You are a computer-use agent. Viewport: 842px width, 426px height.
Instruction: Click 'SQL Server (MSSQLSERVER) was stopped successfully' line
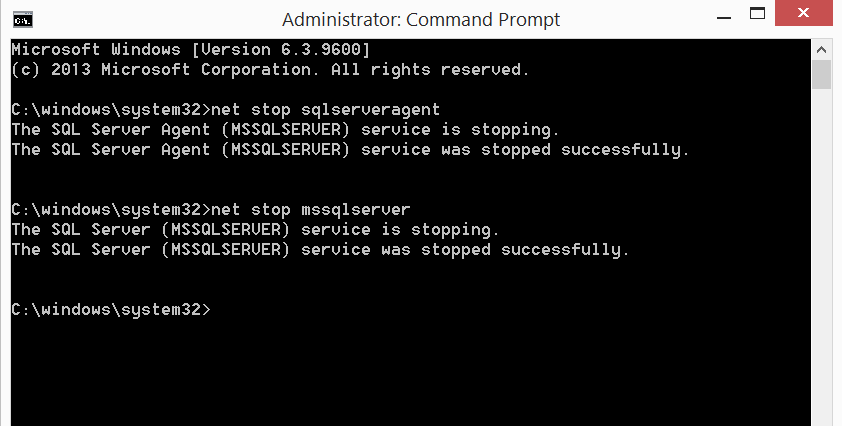pos(320,250)
